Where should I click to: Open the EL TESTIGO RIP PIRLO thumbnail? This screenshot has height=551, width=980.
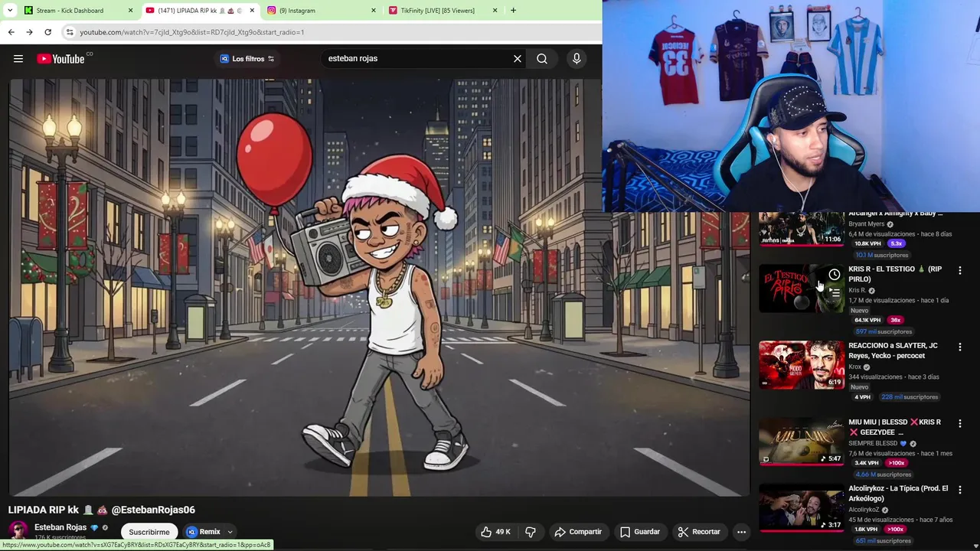click(802, 289)
